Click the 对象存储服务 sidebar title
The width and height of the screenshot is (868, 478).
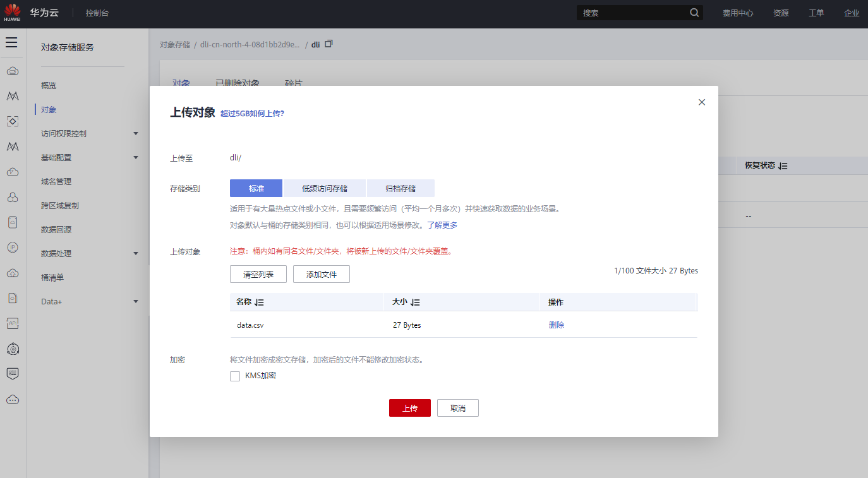(x=68, y=47)
